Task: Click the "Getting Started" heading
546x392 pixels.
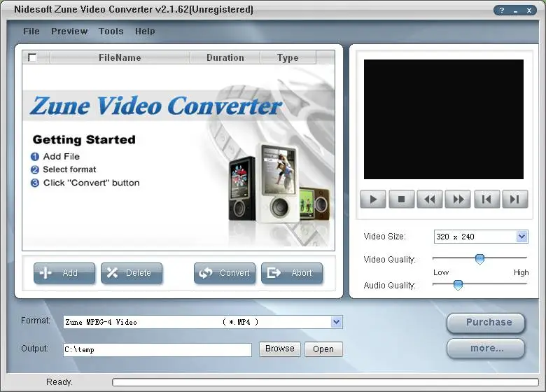Action: pyautogui.click(x=84, y=139)
